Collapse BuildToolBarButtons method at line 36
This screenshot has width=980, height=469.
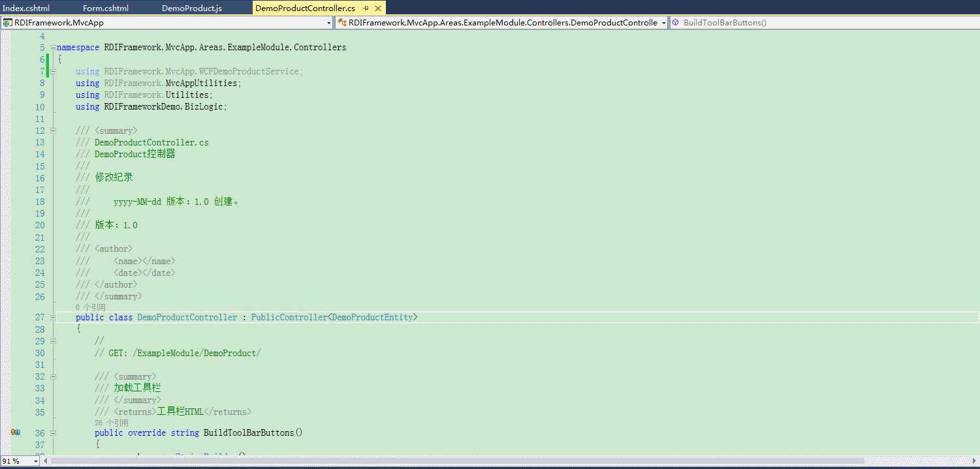pos(52,433)
